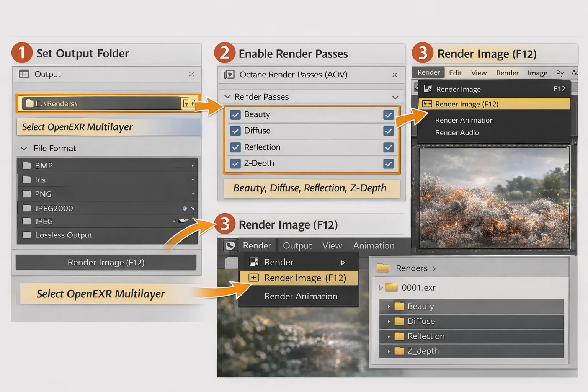Click the rendered landscape preview image
This screenshot has height=392, width=588.
click(x=494, y=198)
